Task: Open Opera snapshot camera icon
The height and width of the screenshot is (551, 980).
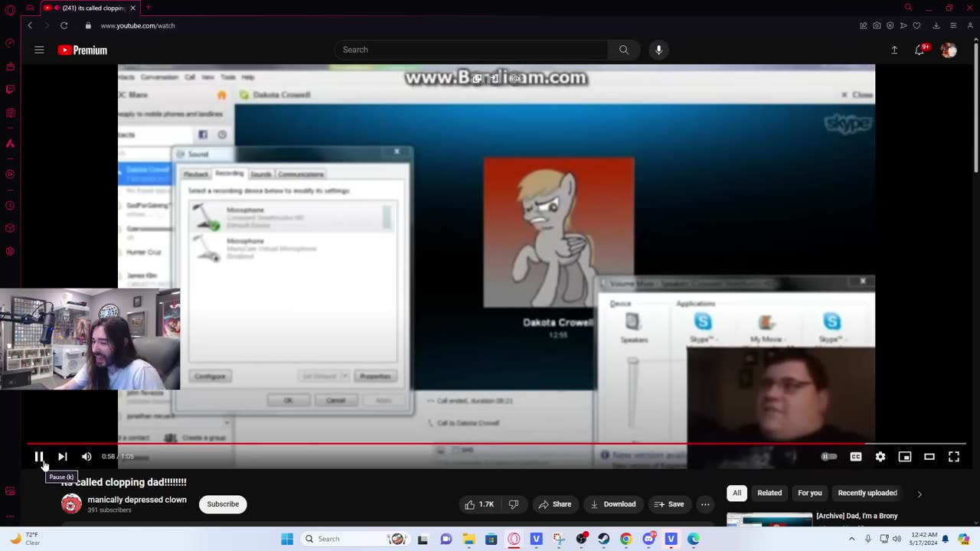Action: [x=877, y=25]
